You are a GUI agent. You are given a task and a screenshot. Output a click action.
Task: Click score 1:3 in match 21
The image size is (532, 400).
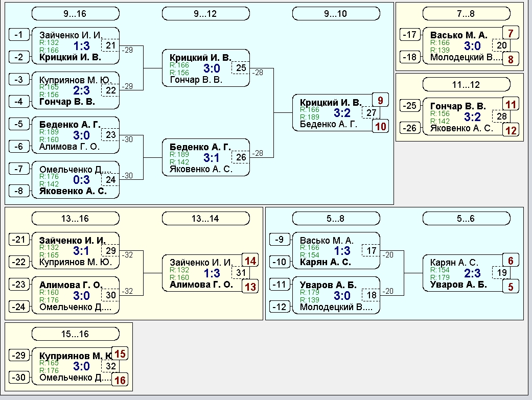(81, 46)
